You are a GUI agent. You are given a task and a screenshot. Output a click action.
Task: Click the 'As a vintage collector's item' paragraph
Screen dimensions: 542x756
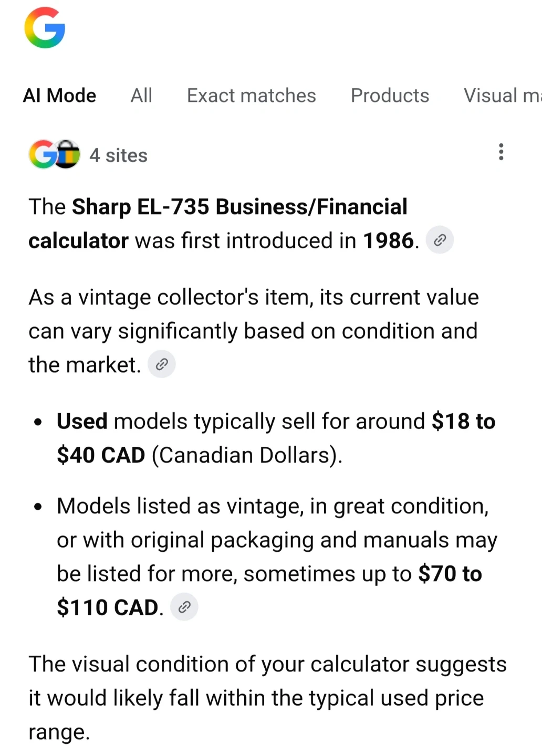click(x=254, y=331)
